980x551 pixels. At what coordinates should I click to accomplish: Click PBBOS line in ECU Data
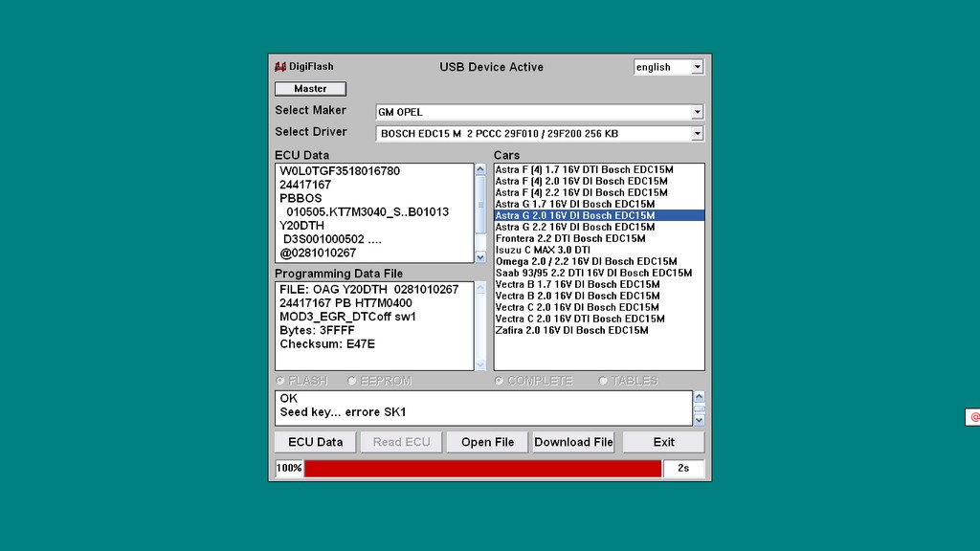tap(301, 198)
